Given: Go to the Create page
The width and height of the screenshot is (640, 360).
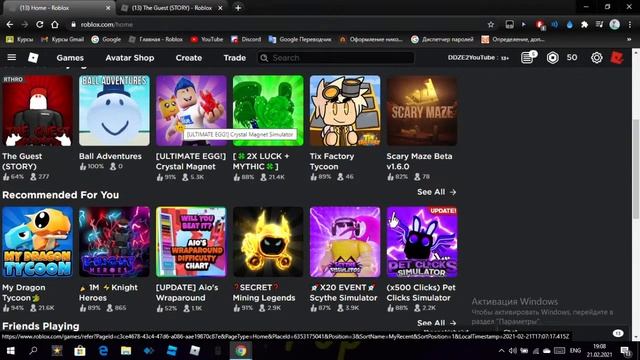Looking at the screenshot, I should pyautogui.click(x=189, y=58).
